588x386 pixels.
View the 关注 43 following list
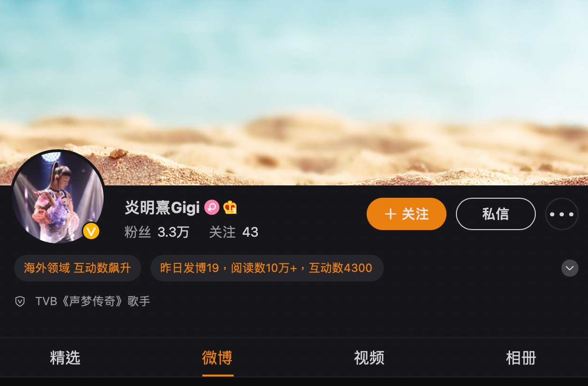[x=234, y=232]
